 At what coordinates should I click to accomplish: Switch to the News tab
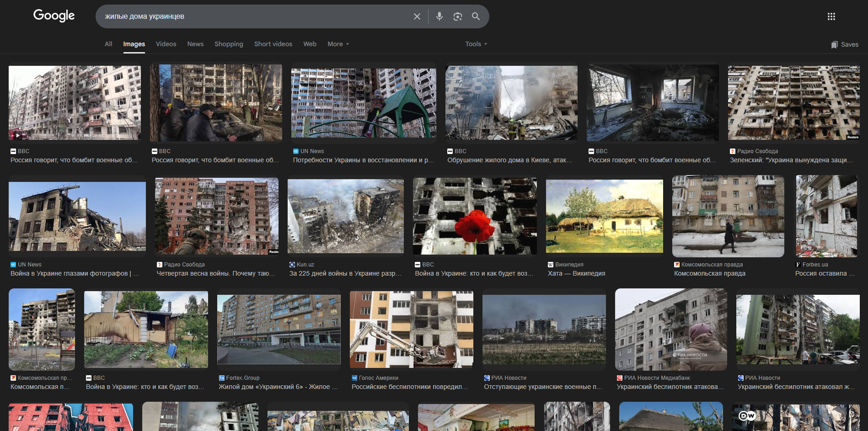tap(195, 44)
